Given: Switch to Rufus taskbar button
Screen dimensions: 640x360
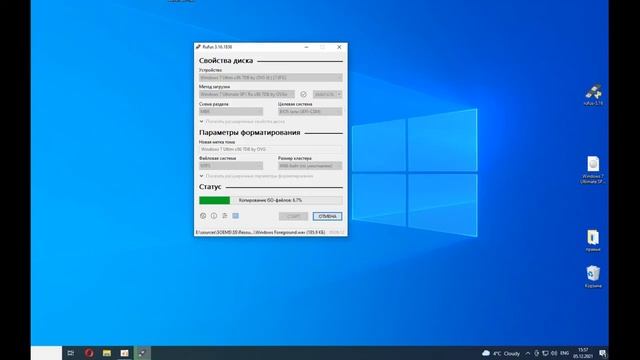Looking at the screenshot, I should (x=142, y=353).
